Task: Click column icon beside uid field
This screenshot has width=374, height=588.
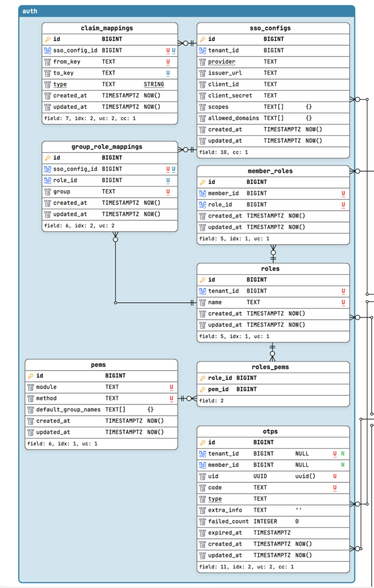Action: tap(203, 477)
